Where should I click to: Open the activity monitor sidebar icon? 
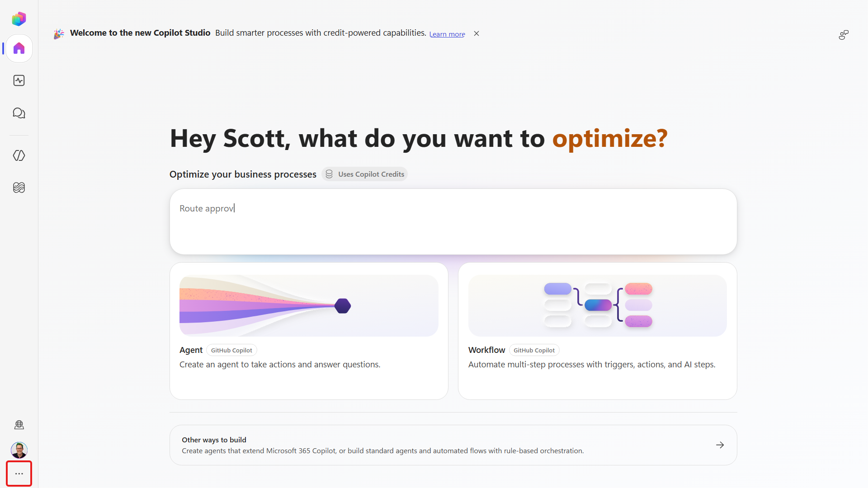pos(19,80)
